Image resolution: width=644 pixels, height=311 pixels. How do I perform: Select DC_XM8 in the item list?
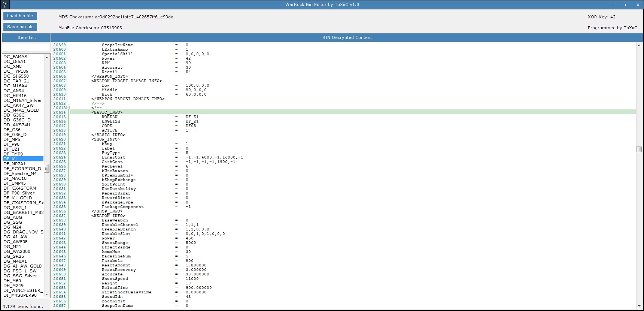point(13,66)
